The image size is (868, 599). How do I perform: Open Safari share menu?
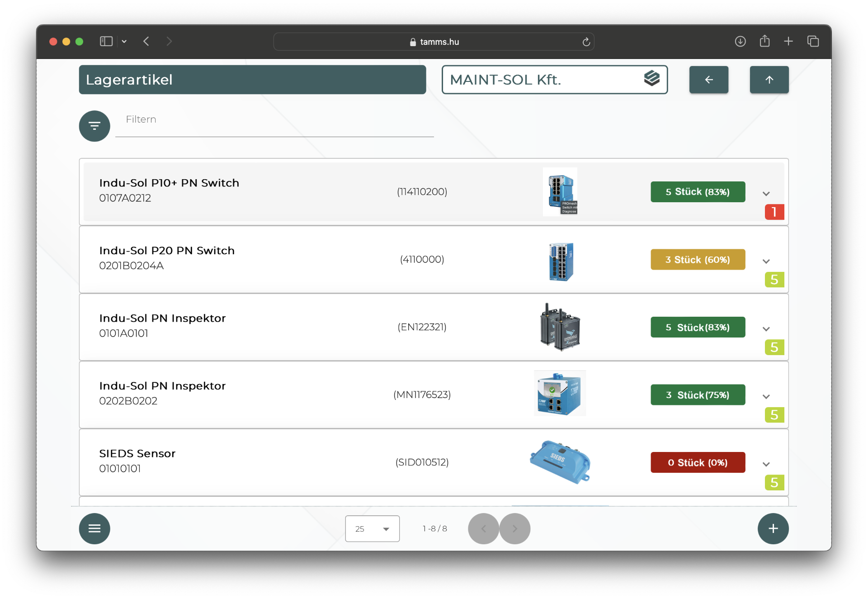(764, 41)
